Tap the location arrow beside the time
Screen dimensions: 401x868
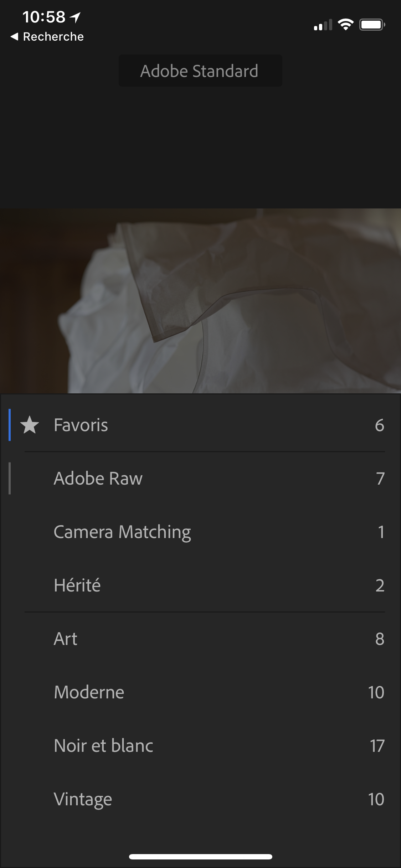click(76, 17)
